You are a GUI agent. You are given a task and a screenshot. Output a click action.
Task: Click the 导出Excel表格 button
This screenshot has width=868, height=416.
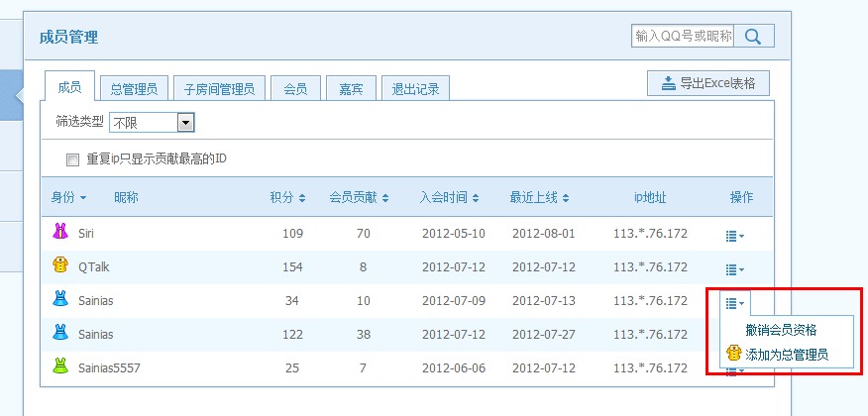tap(707, 83)
